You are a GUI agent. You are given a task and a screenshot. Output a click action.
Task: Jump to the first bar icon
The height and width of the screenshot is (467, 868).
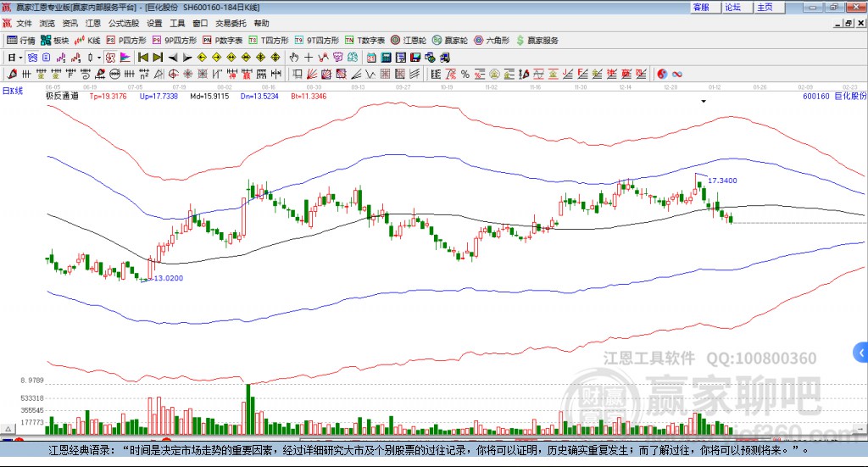click(142, 58)
